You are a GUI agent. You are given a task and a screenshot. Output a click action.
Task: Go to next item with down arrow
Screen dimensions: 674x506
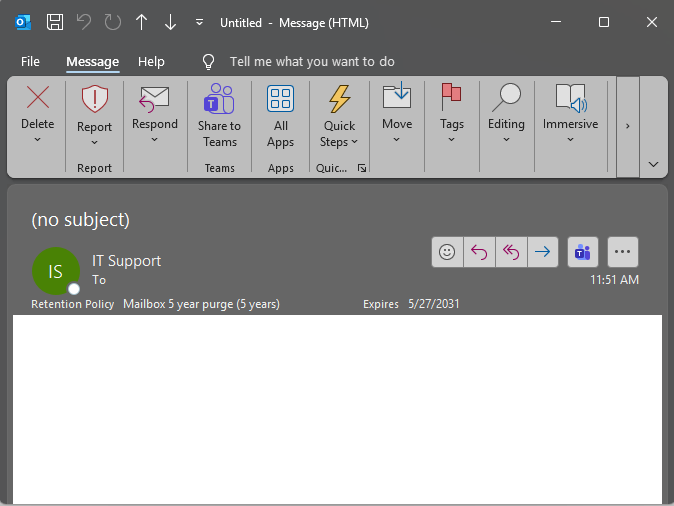pos(171,22)
